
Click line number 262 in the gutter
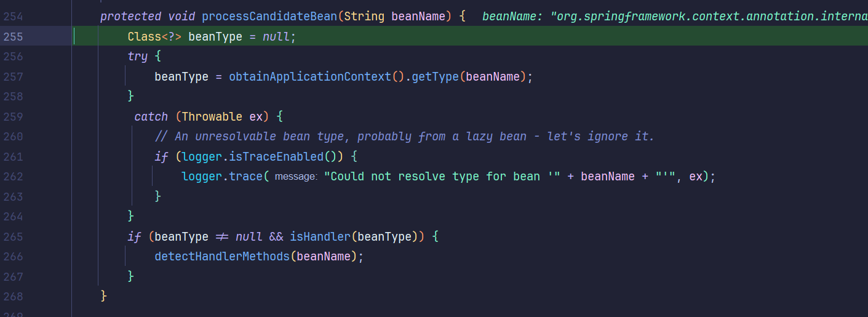[12, 177]
